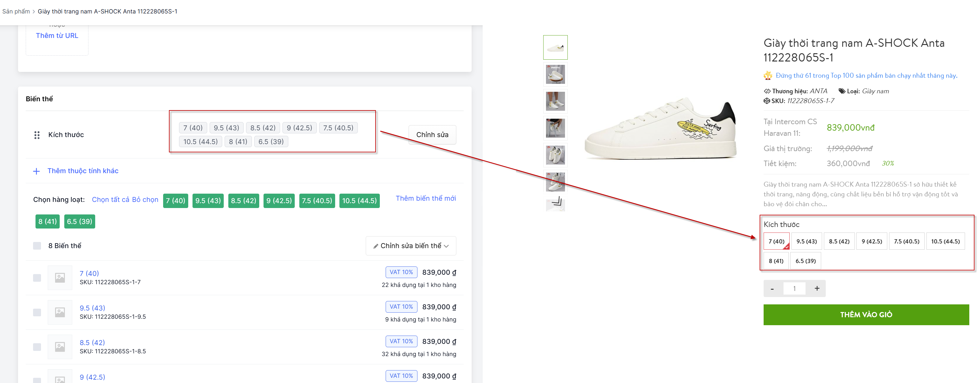Click image placeholder icon for variant 7 (40)
This screenshot has width=980, height=383.
(x=60, y=278)
